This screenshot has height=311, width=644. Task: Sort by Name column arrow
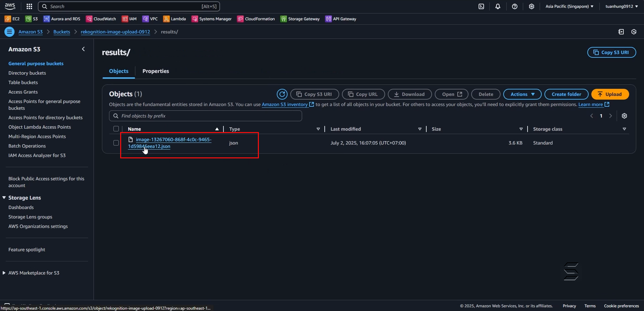[x=217, y=129]
